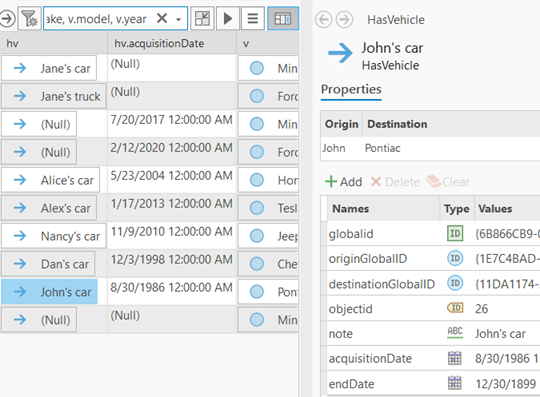Switch to the Properties tab
This screenshot has width=540, height=397.
tap(351, 90)
